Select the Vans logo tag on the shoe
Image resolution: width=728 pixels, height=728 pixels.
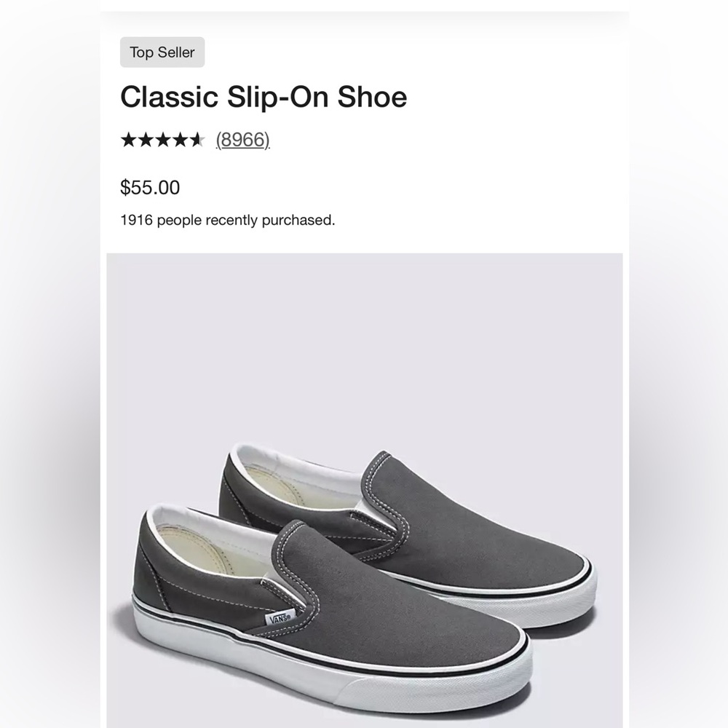[x=279, y=615]
